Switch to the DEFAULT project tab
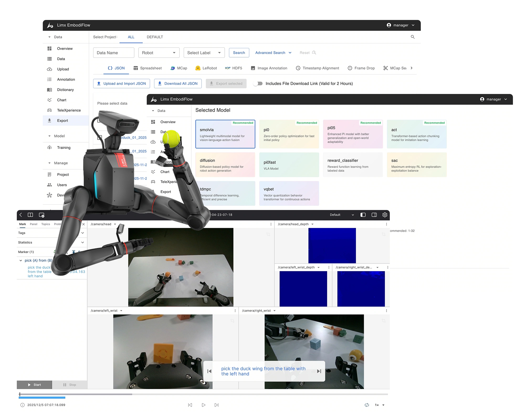 point(155,37)
